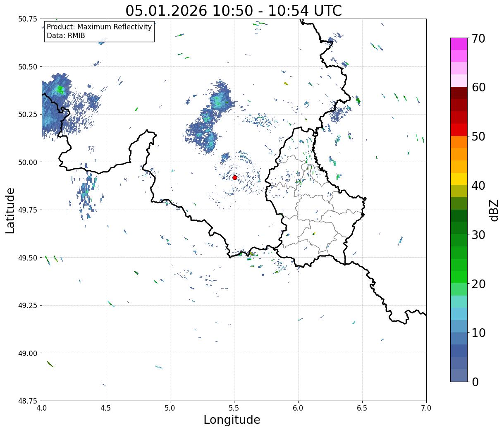504x430 pixels.
Task: Click the colorbar tick label 30
Action: [478, 234]
